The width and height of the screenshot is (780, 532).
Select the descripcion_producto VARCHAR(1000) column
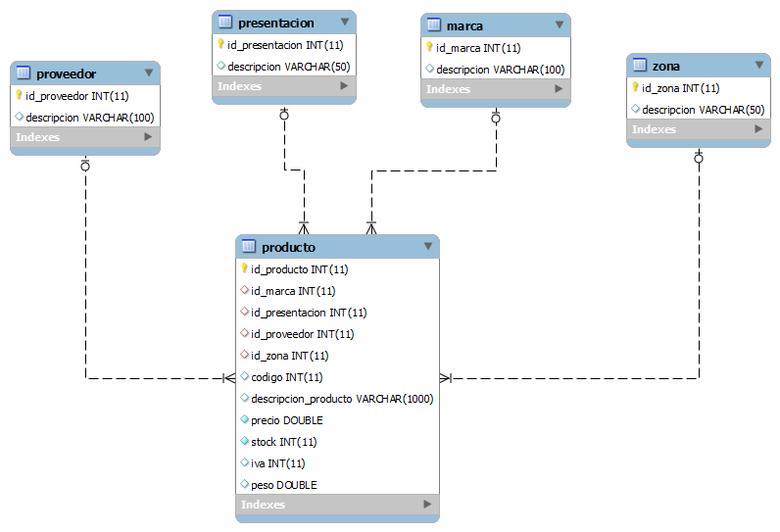[337, 398]
